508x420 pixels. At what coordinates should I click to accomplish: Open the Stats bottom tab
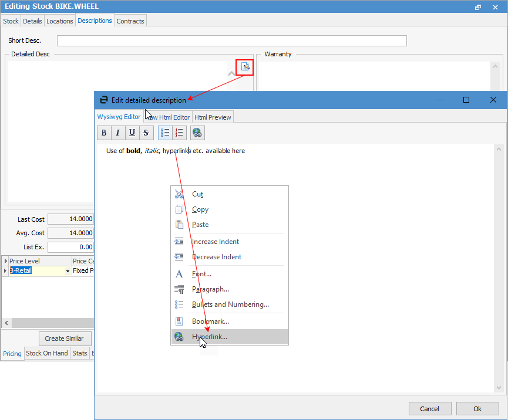[80, 353]
